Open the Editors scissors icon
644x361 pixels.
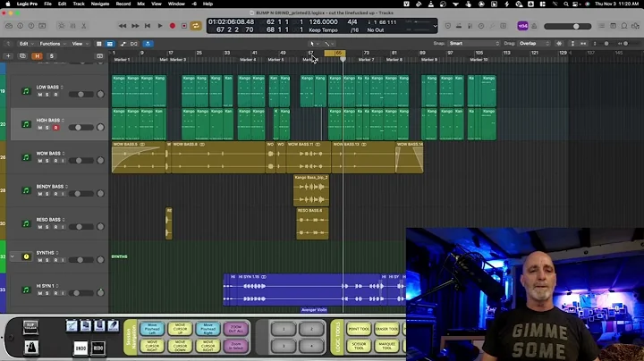84,26
